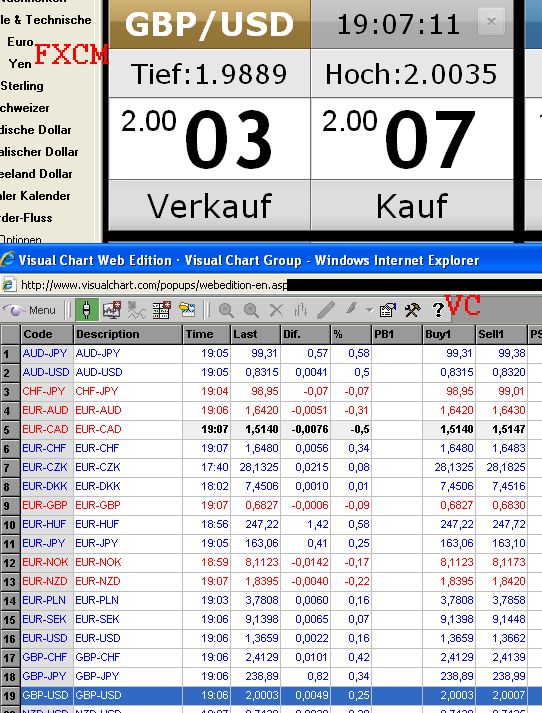The height and width of the screenshot is (713, 542).
Task: Select the EUR-JPY description cell
Action: click(128, 544)
